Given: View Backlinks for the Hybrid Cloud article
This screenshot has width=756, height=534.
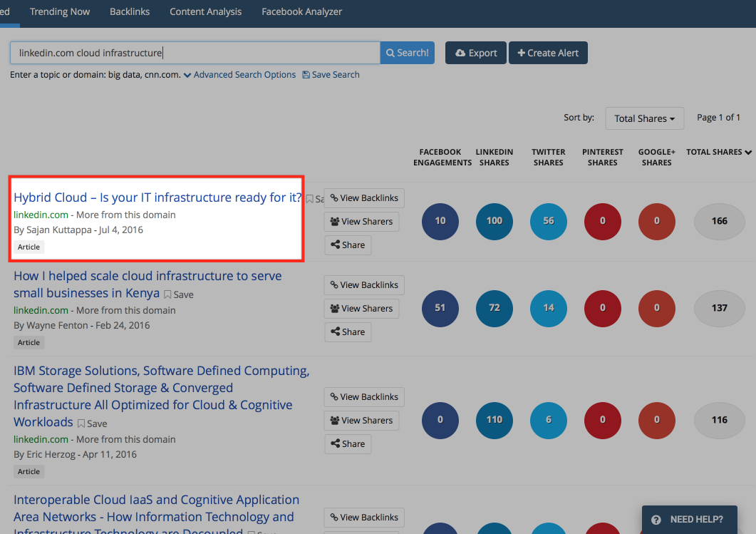Looking at the screenshot, I should (x=364, y=198).
